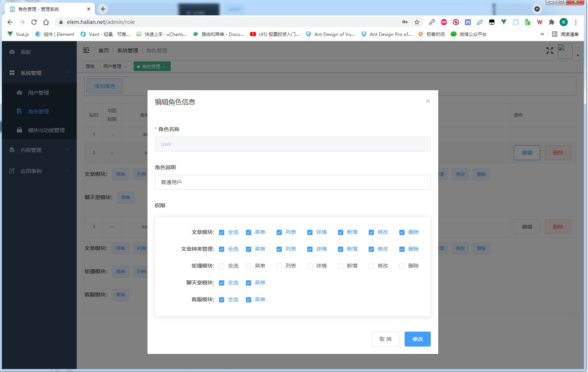Uncheck 删除 in 文章模块 row
Viewport: 588px width, 372px height.
coord(402,232)
